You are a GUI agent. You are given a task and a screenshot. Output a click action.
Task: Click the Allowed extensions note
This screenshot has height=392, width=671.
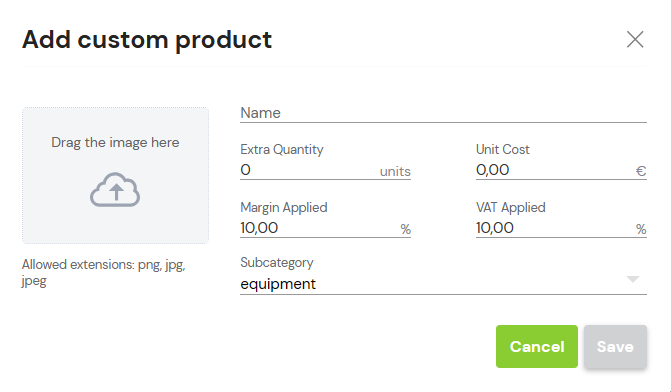pos(104,273)
